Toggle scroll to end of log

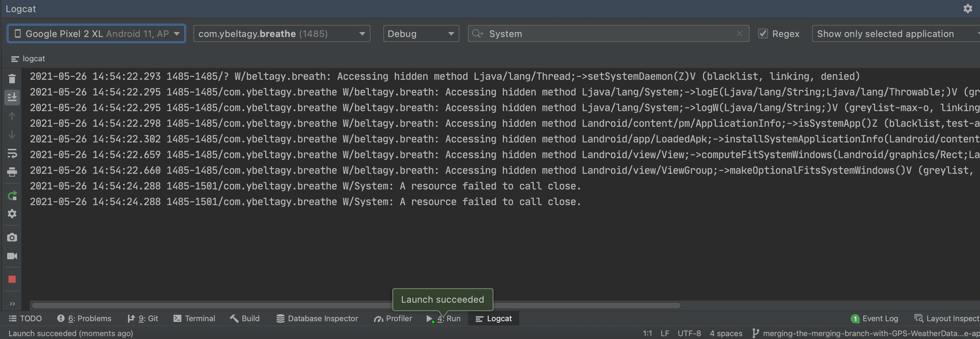[x=12, y=97]
